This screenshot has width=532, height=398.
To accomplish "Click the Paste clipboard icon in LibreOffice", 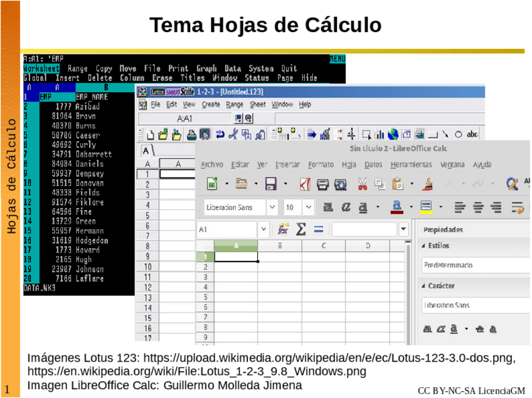I will (x=398, y=184).
